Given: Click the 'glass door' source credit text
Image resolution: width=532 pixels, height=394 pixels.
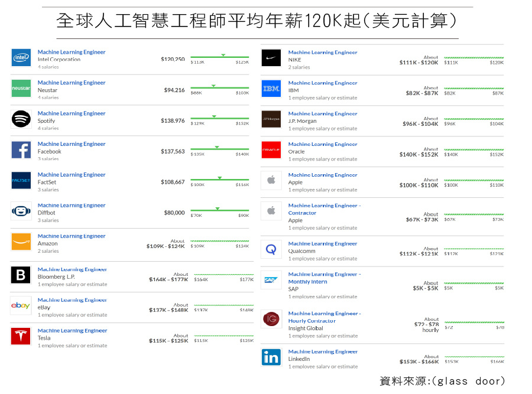Looking at the screenshot, I should pyautogui.click(x=442, y=381).
